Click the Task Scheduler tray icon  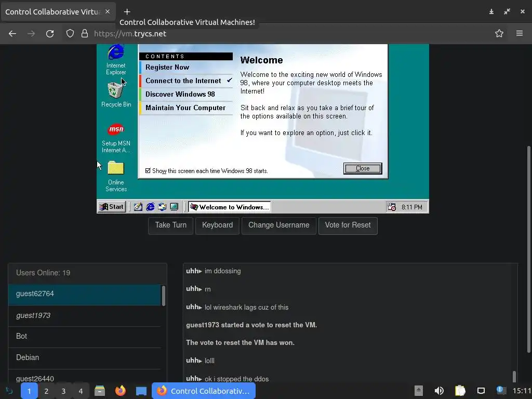click(x=392, y=207)
